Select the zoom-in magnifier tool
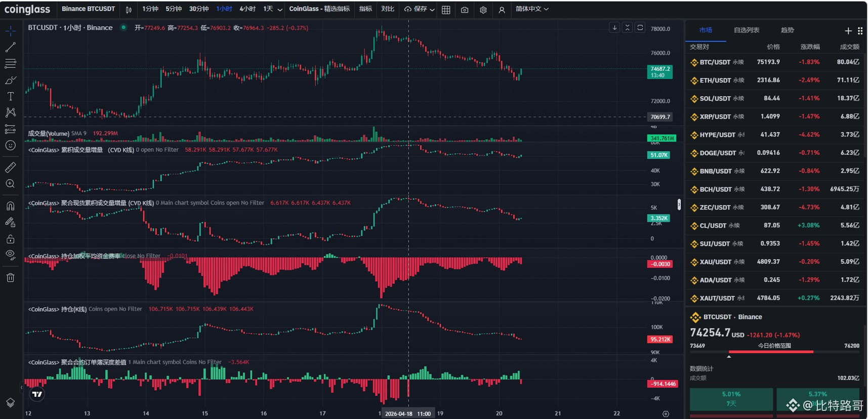868x419 pixels. (10, 184)
